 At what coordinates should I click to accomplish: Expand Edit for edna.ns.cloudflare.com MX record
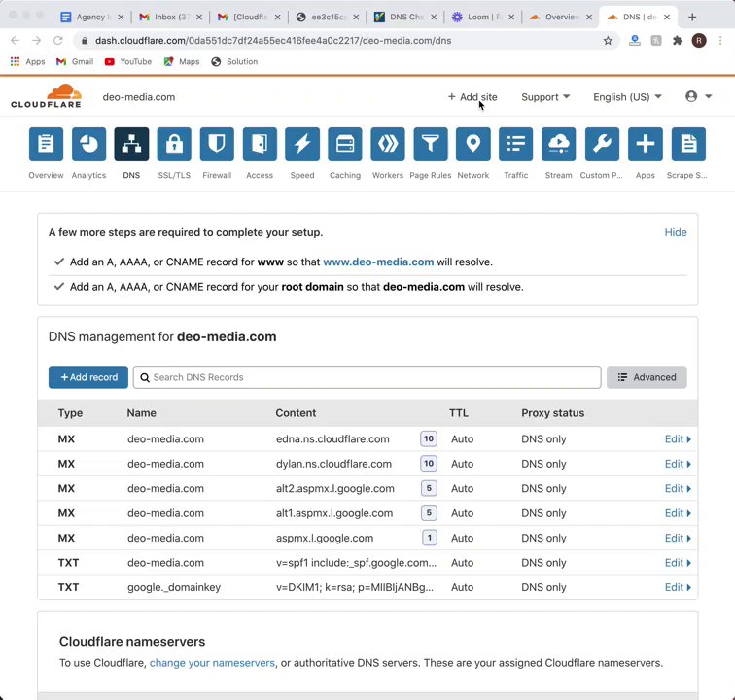coord(678,438)
